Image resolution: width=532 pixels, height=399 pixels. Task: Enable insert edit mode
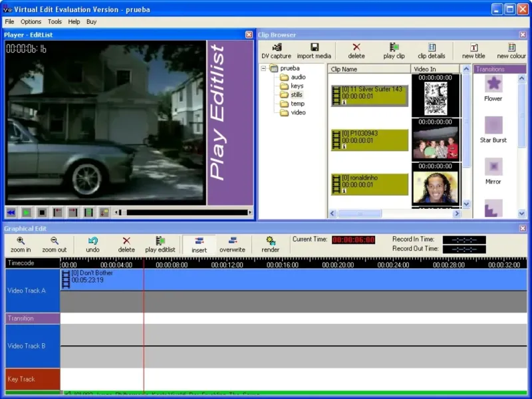pyautogui.click(x=199, y=241)
